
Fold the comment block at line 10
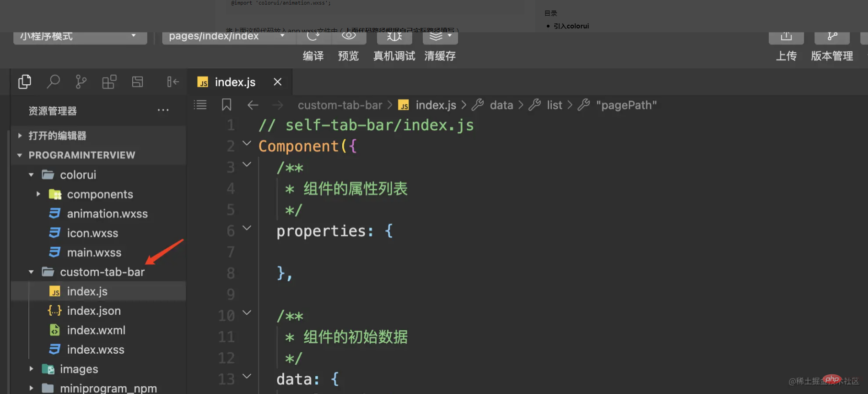pos(247,313)
